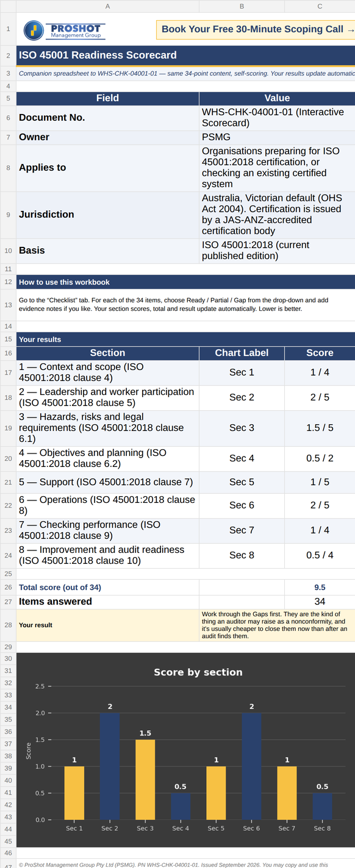Click the Basis label cell
Image resolution: width=355 pixels, height=868 pixels.
107,251
